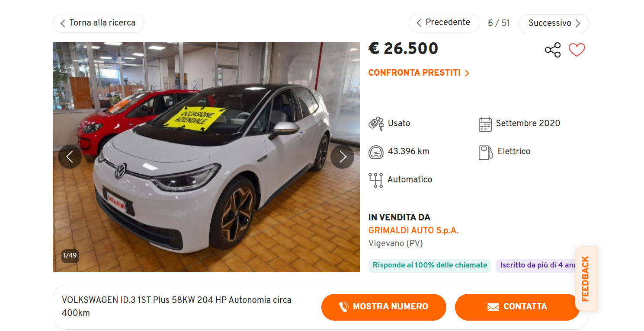Viewport: 644px width, 331px height.
Task: Click the odometer icon beside 43.396 km
Action: [376, 152]
